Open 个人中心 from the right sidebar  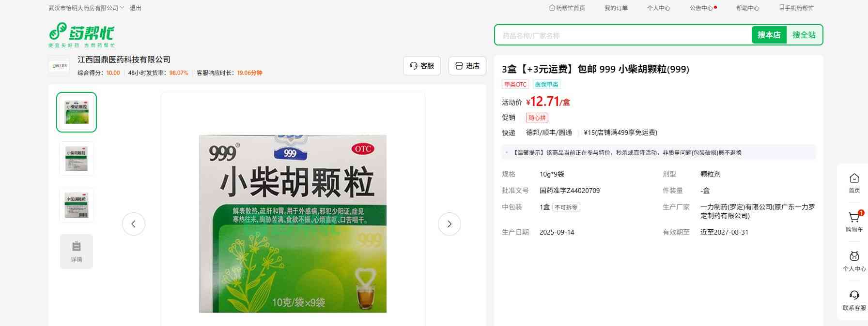click(x=854, y=261)
